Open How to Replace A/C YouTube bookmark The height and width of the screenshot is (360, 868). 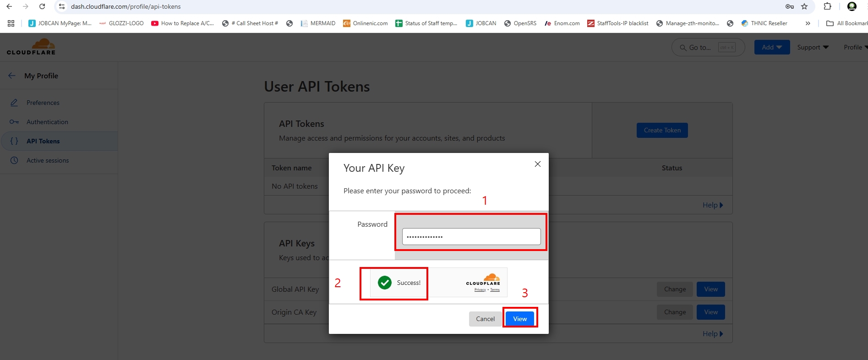click(183, 23)
